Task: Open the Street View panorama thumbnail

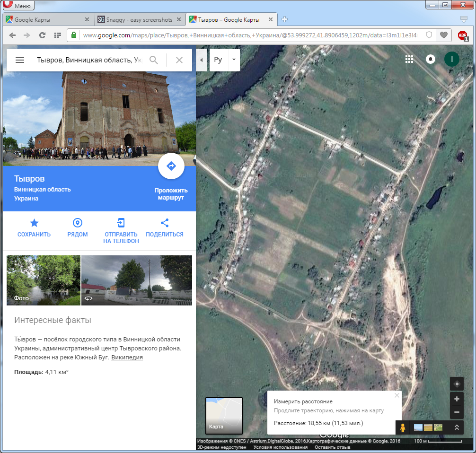Action: point(137,280)
